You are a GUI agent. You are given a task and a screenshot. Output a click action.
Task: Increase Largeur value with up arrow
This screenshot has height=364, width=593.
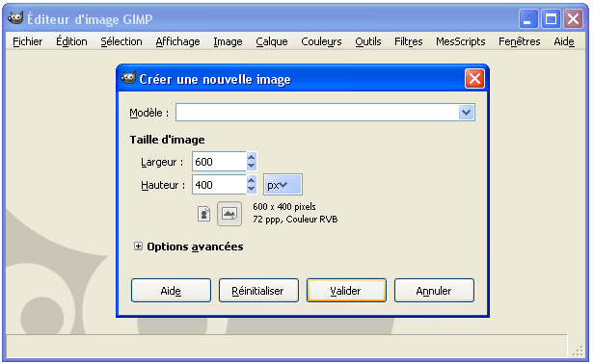[x=251, y=157]
